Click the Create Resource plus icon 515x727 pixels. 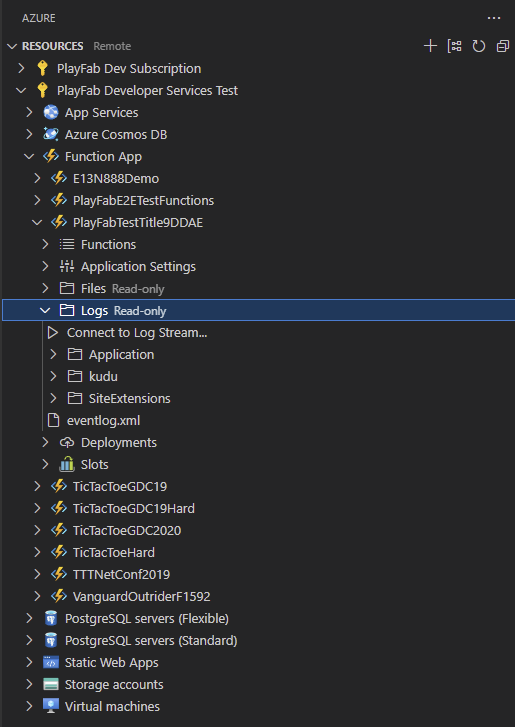point(430,46)
